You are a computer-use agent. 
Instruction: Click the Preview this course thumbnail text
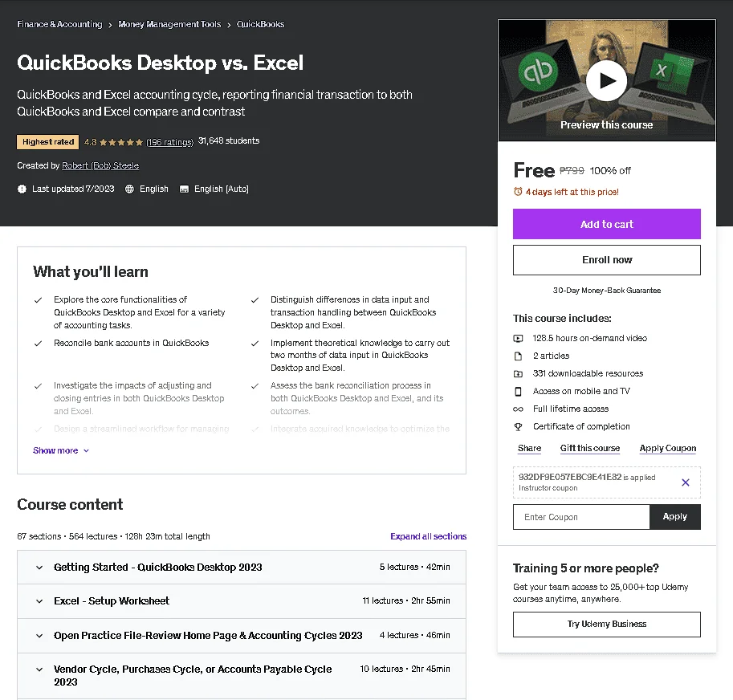point(606,124)
